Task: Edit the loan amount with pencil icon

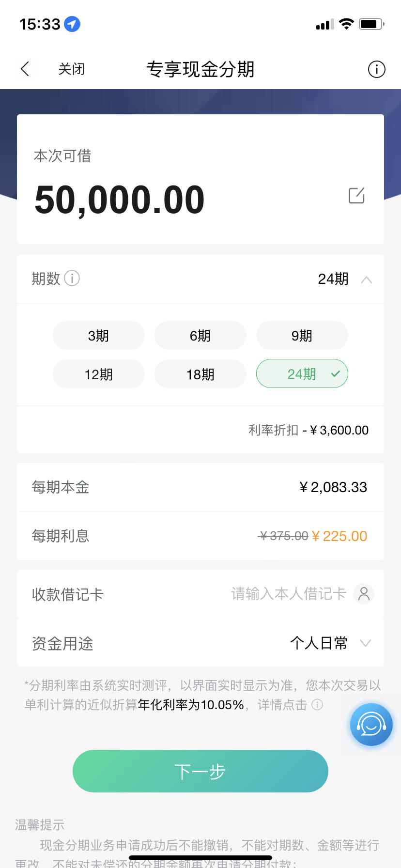Action: pyautogui.click(x=356, y=195)
